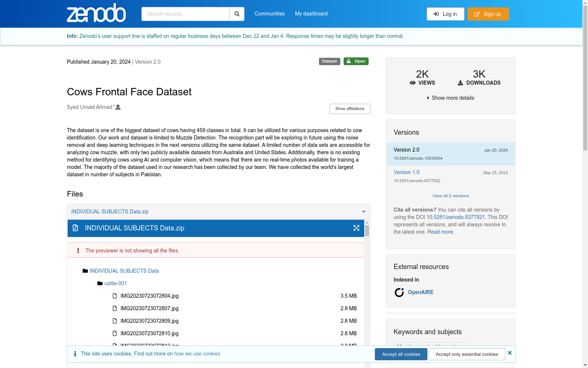Click Accept all cookies
Screen dimensions: 588x368
[x=401, y=354]
